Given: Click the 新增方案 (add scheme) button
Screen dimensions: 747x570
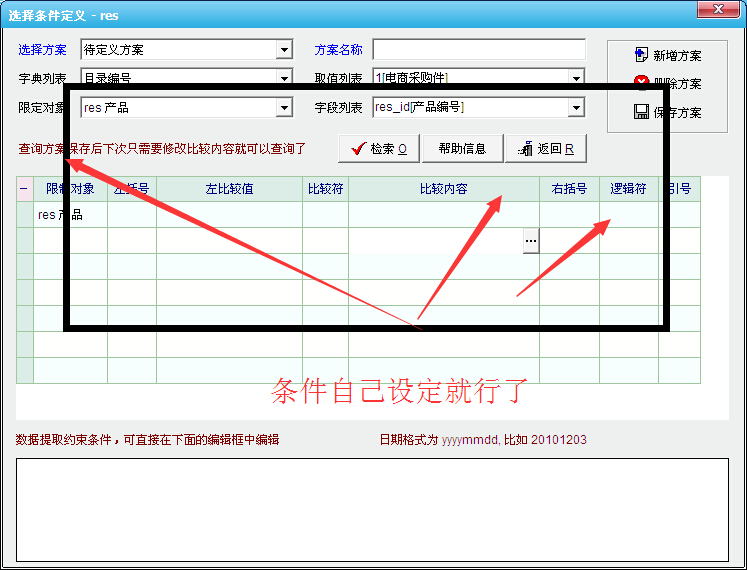Looking at the screenshot, I should tap(667, 56).
